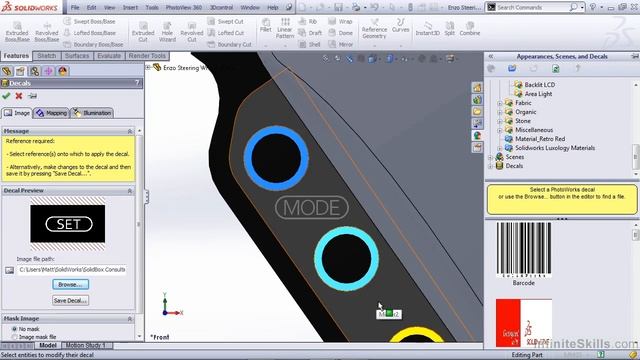
Task: Open the Hole Wizard tool
Action: 167,31
